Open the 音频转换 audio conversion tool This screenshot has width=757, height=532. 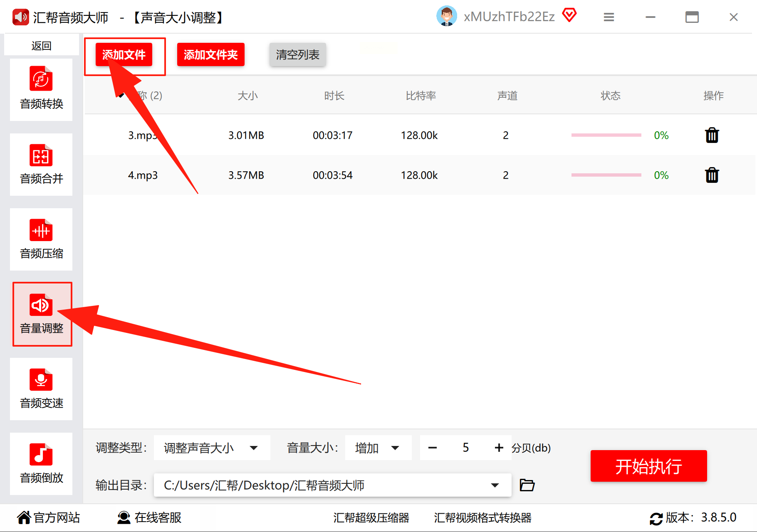point(41,89)
